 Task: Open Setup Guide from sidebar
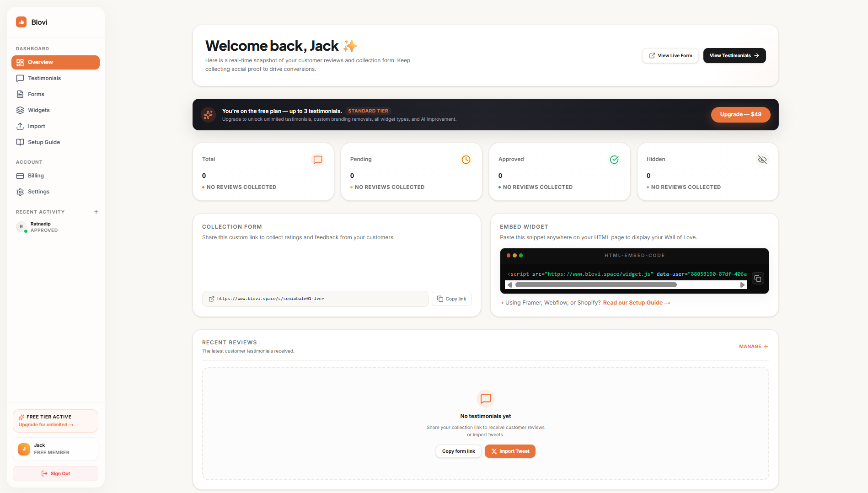[x=55, y=142]
